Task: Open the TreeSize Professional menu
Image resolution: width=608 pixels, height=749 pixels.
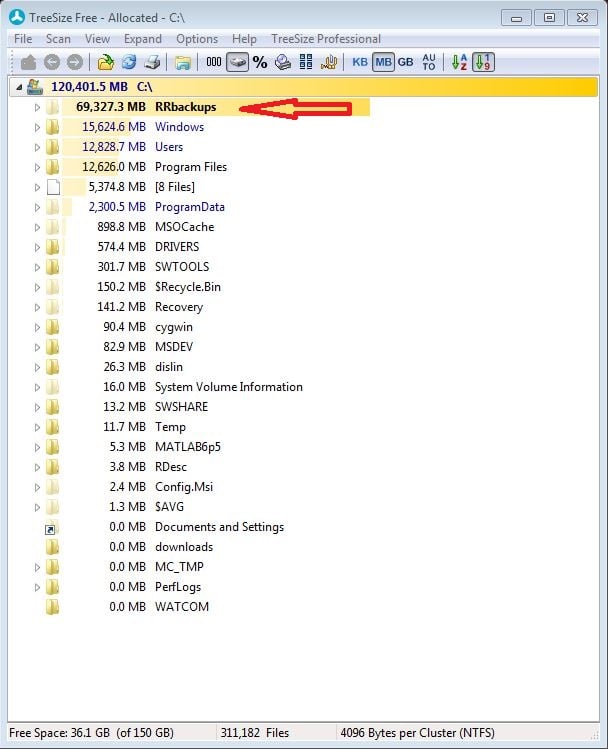Action: pyautogui.click(x=326, y=39)
